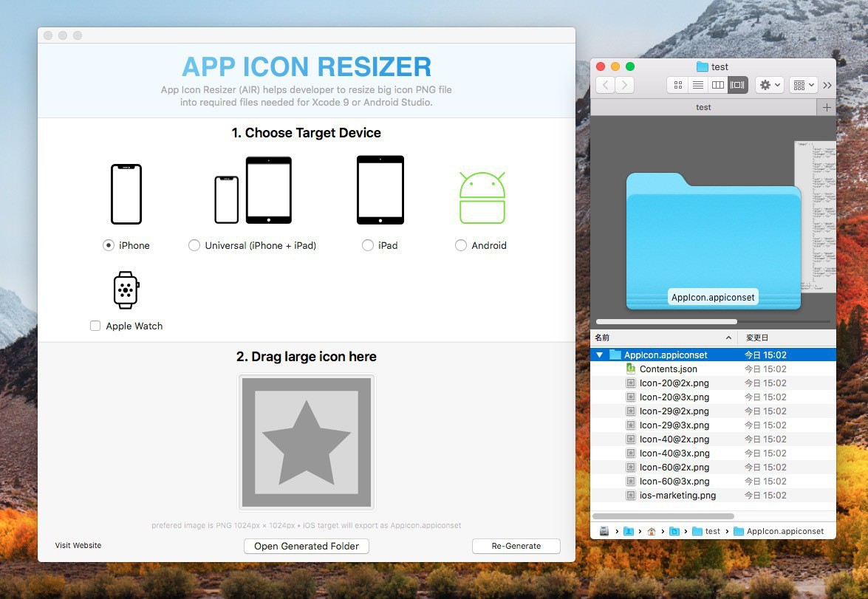Sort by the 名前 column header
The image size is (868, 599).
click(663, 338)
